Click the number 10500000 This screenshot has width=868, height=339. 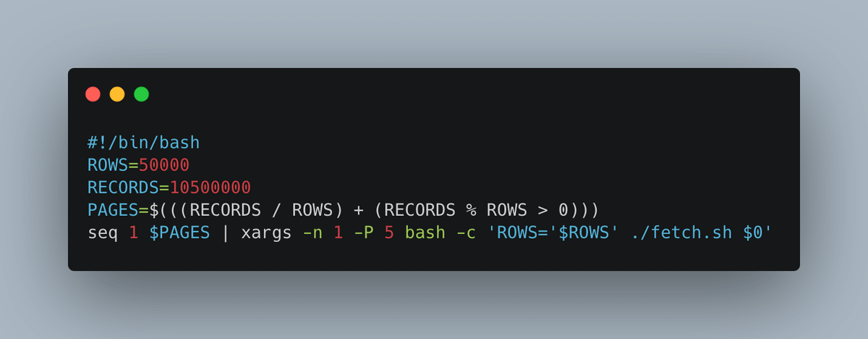point(210,188)
